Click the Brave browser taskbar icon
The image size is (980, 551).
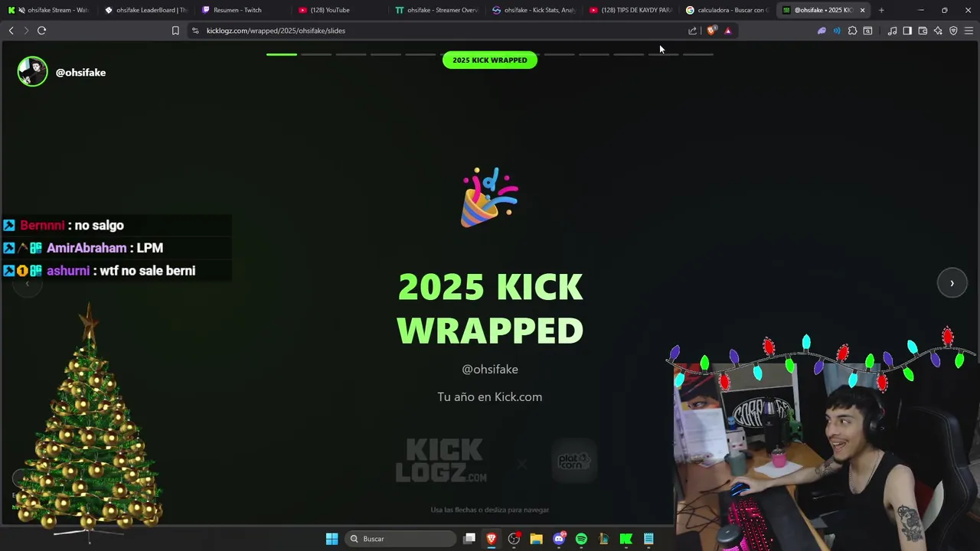tap(492, 539)
